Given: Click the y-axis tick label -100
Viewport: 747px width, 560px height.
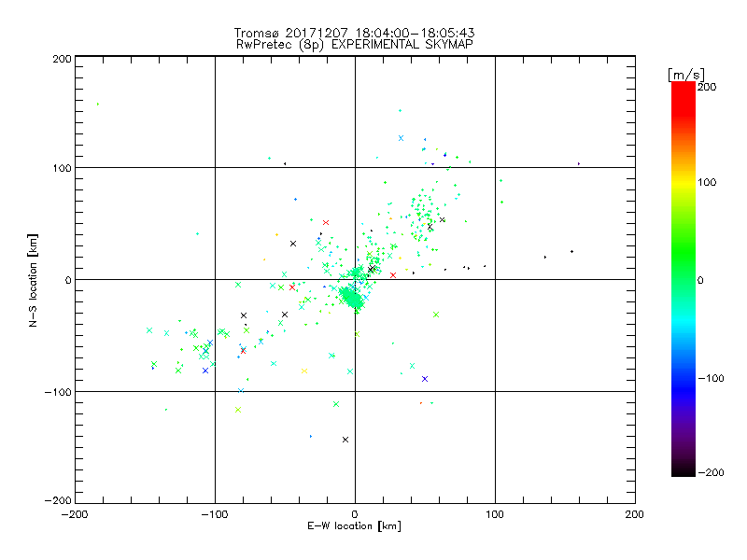Looking at the screenshot, I should [58, 392].
